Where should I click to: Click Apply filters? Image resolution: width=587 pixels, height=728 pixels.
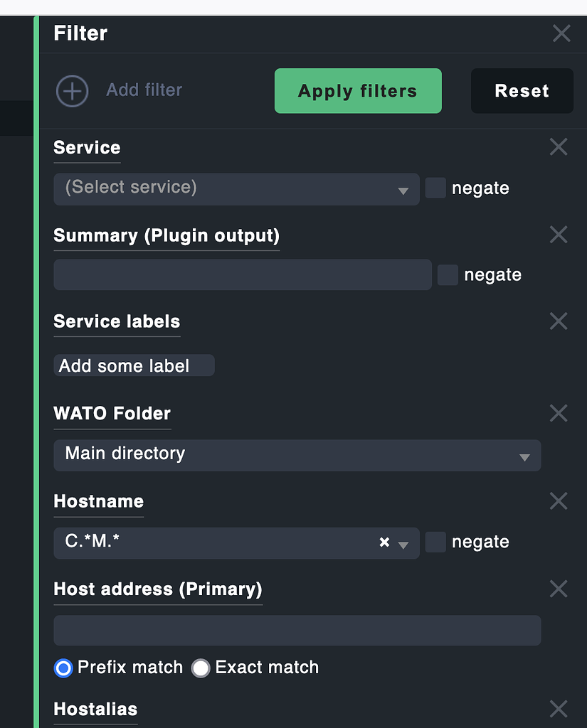point(357,90)
